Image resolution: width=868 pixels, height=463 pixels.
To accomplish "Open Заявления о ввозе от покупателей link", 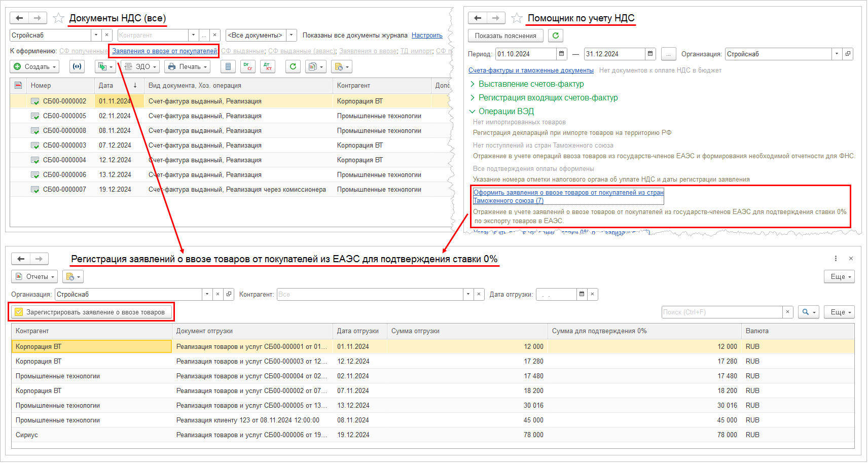I will 164,51.
